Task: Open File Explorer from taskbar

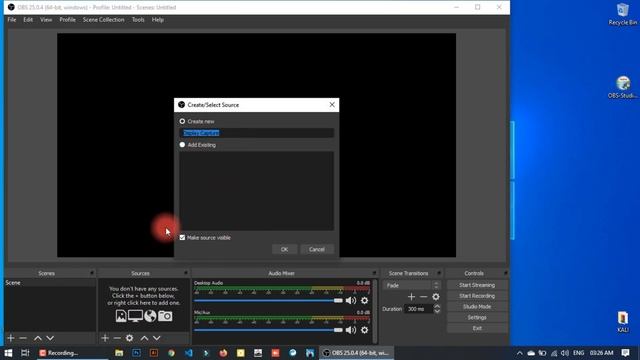Action: (x=119, y=353)
